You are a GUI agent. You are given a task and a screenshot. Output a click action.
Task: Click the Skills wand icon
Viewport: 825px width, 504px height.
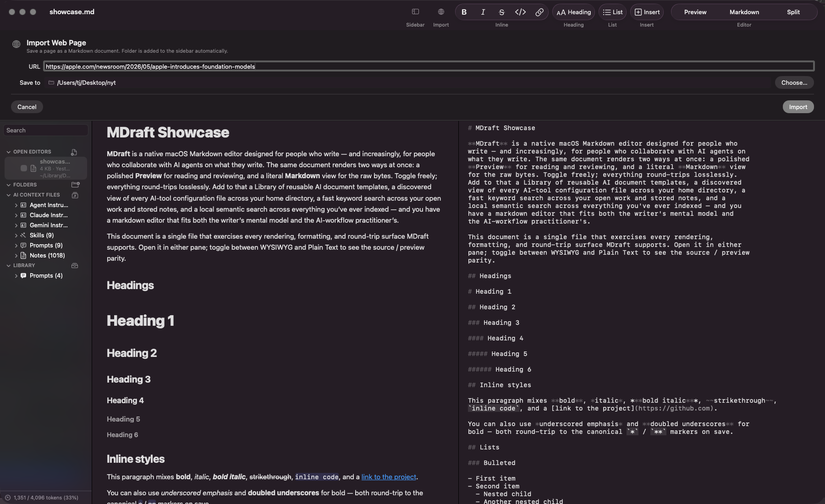click(x=23, y=235)
